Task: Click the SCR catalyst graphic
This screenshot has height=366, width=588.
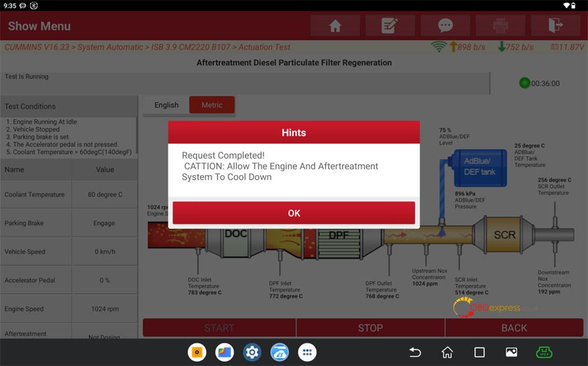Action: [505, 234]
